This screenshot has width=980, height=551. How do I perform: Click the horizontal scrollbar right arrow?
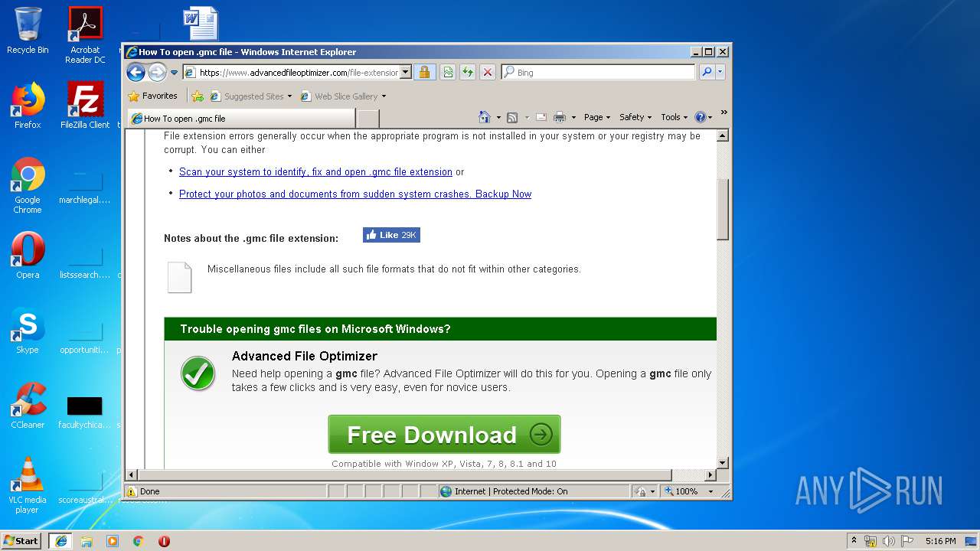click(710, 475)
